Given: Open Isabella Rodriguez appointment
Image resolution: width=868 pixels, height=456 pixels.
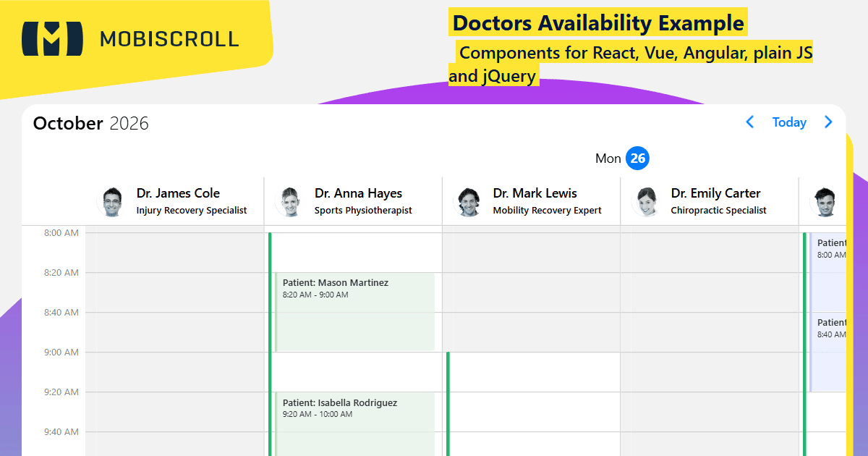Looking at the screenshot, I should coord(354,424).
